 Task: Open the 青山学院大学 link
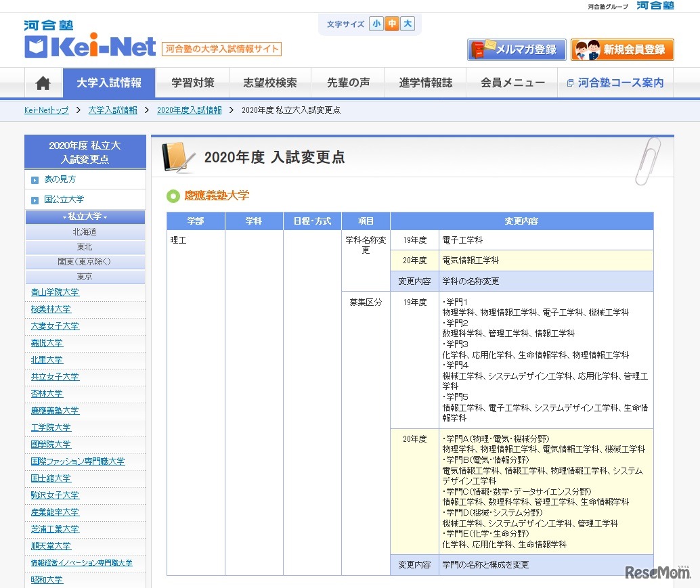click(54, 292)
